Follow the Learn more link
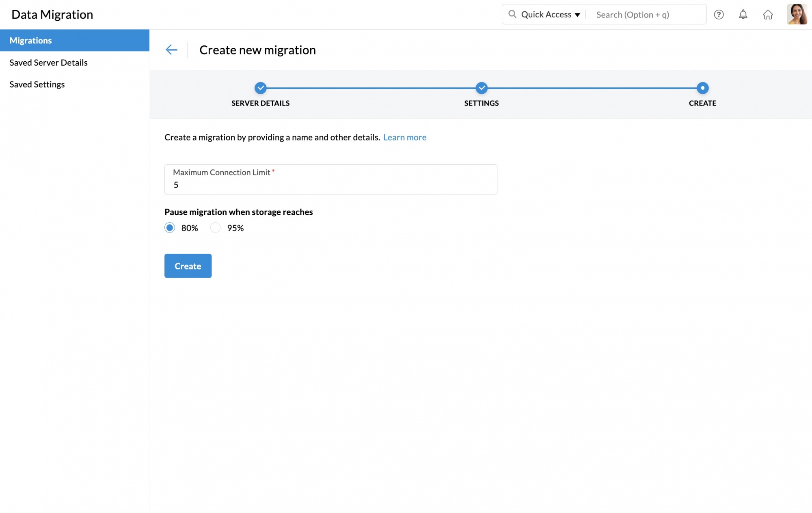The width and height of the screenshot is (812, 513). (x=404, y=138)
